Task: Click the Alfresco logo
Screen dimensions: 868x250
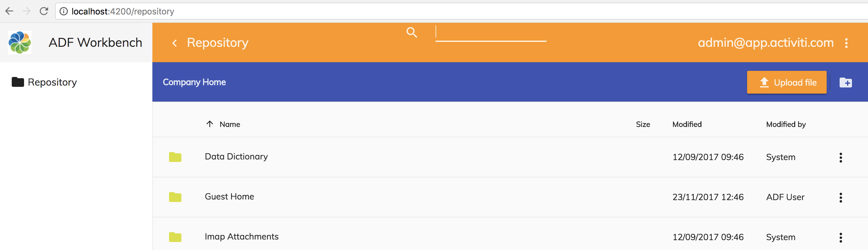Action: click(20, 42)
